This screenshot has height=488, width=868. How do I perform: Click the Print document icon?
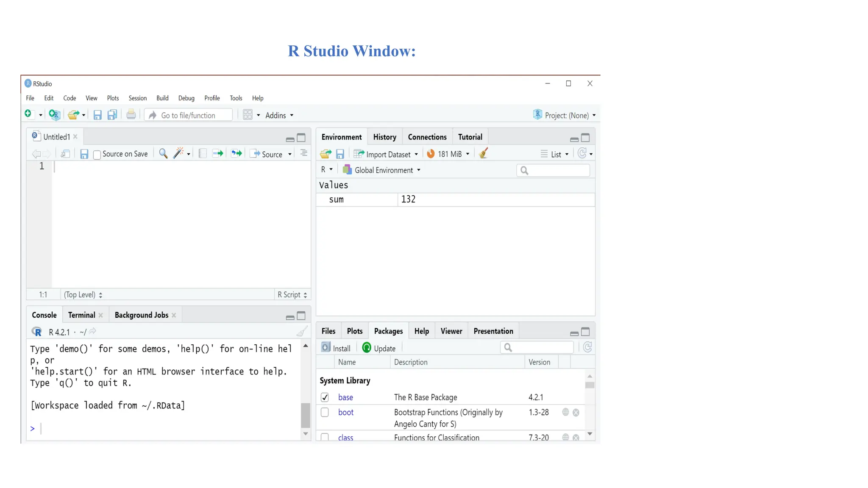tap(131, 114)
